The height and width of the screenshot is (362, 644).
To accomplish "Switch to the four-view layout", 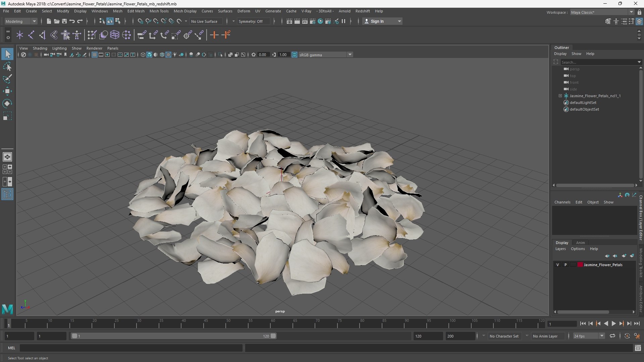I will pos(7,169).
